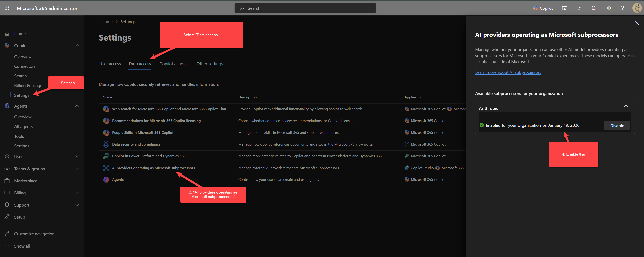Switch to the Copilot actions tab
This screenshot has height=257, width=644.
(x=173, y=64)
